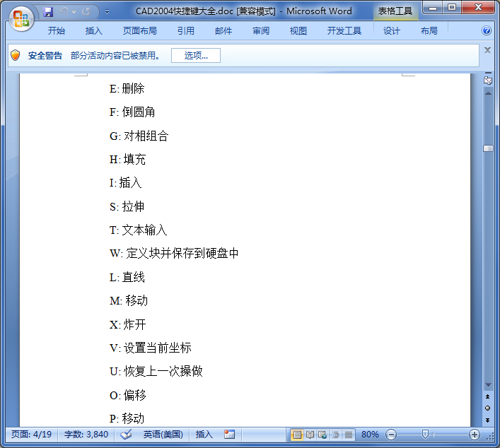
Task: Switch to Draft view
Action: [349, 435]
